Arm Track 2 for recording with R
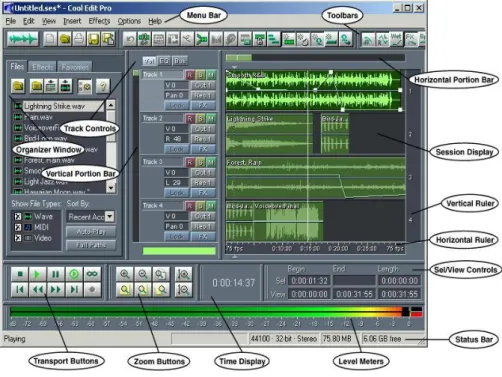Viewport: 502px width, 377px height. coord(190,118)
